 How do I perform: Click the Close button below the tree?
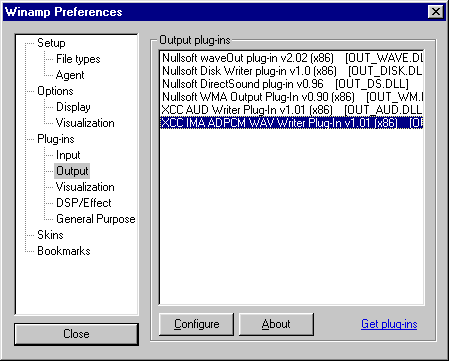pos(76,334)
